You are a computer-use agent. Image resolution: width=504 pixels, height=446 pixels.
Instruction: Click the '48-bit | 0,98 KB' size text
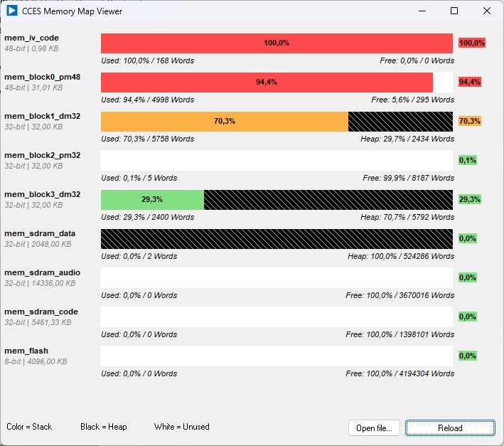click(x=31, y=48)
